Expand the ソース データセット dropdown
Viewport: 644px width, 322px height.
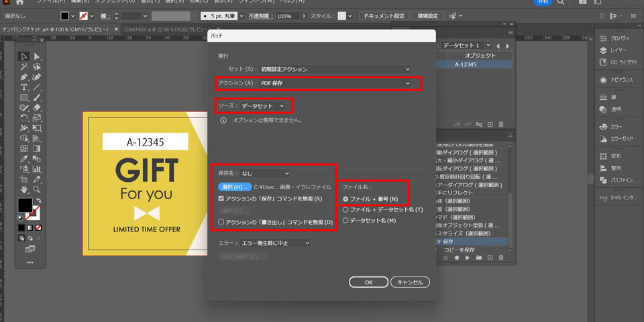click(x=263, y=106)
